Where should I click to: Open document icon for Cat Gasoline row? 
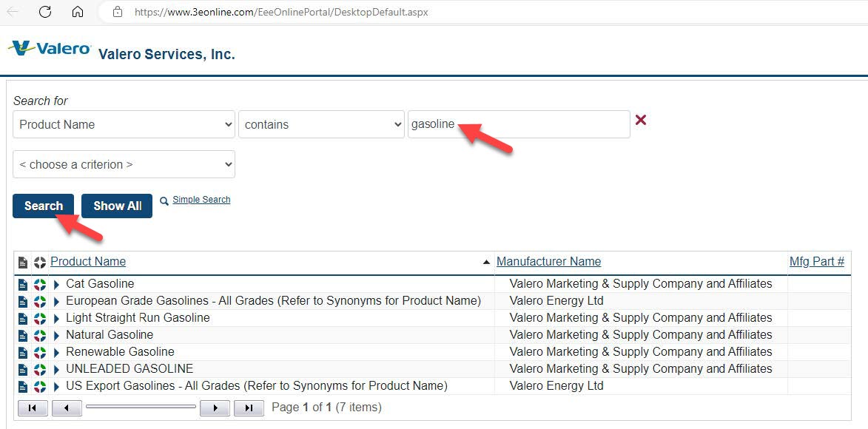[23, 285]
